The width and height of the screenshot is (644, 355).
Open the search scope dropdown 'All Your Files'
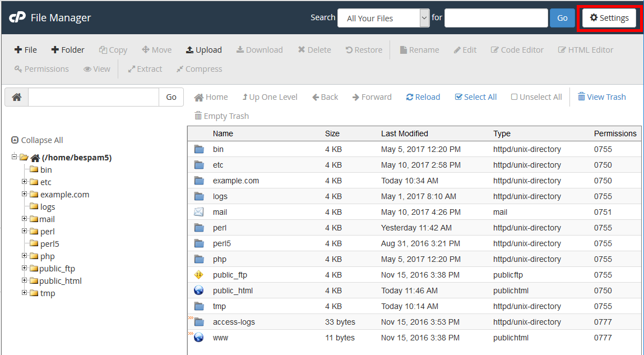(383, 18)
